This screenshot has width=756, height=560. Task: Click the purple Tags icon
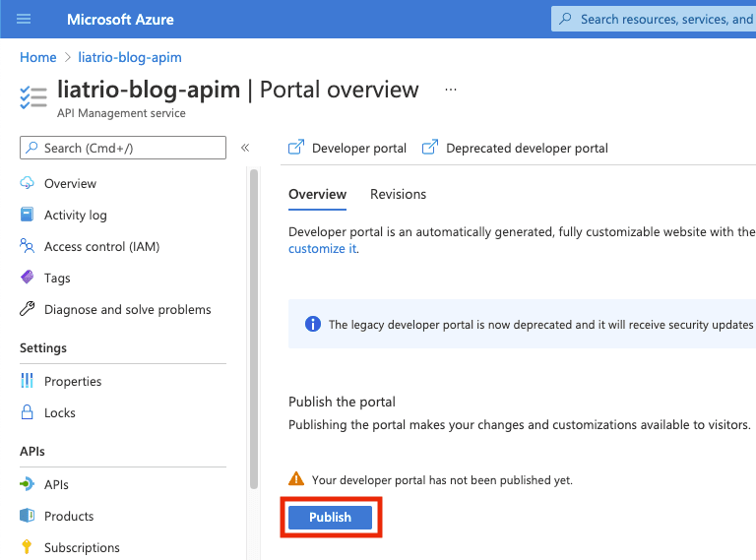pyautogui.click(x=27, y=278)
